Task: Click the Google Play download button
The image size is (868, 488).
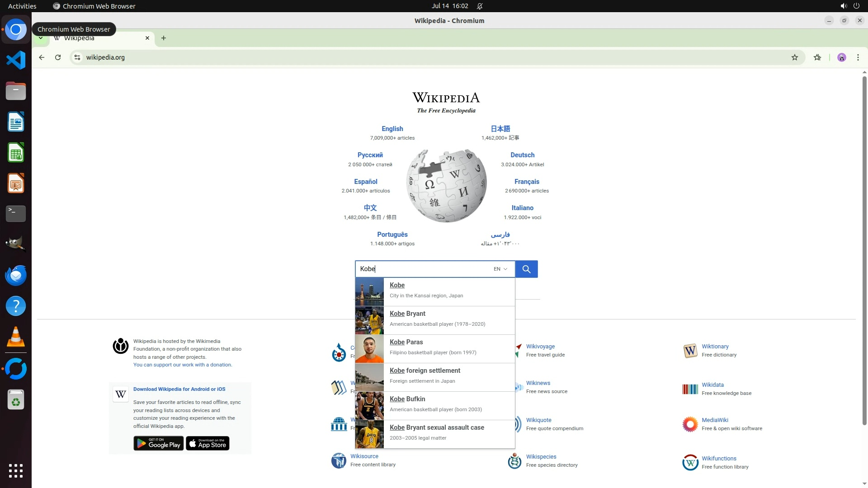Action: [158, 444]
